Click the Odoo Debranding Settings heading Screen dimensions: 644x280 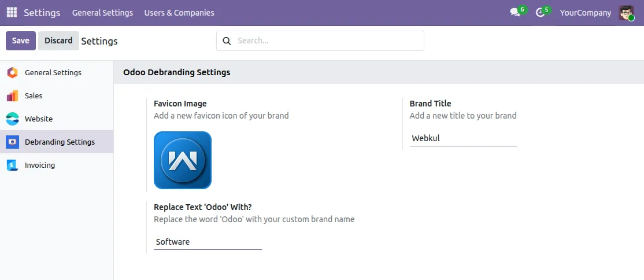(x=176, y=72)
